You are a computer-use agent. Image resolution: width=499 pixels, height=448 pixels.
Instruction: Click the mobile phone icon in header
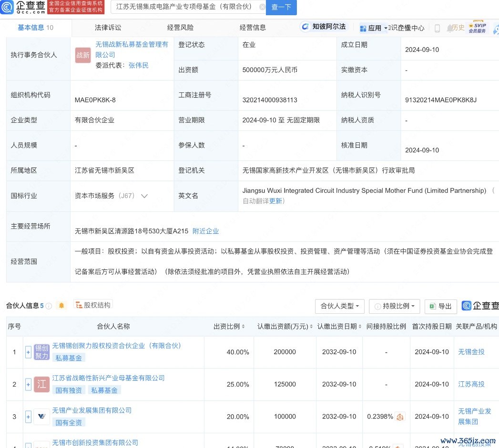pyautogui.click(x=437, y=28)
